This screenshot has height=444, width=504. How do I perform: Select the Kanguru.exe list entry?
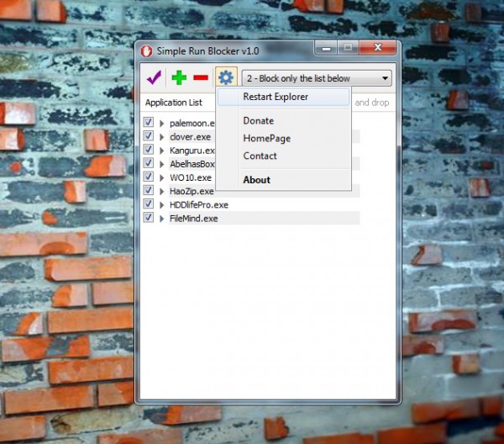pos(192,151)
